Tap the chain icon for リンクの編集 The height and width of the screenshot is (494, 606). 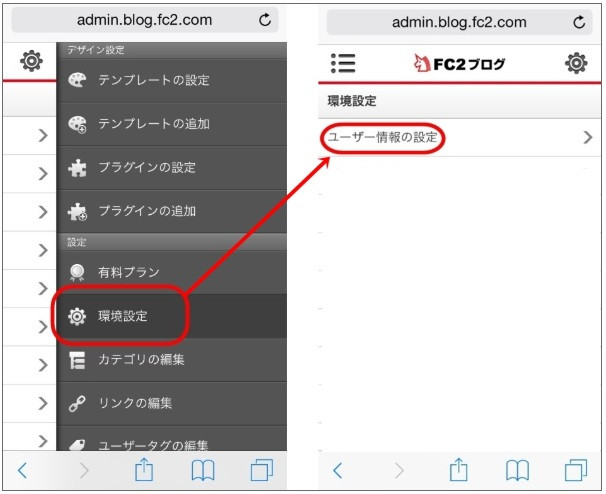coord(77,404)
